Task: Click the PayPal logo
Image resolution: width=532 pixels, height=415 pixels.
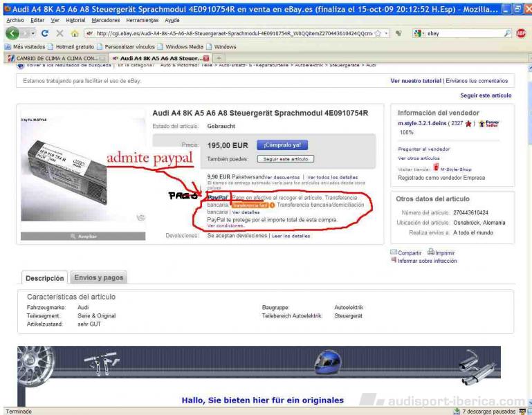Action: pyautogui.click(x=218, y=198)
